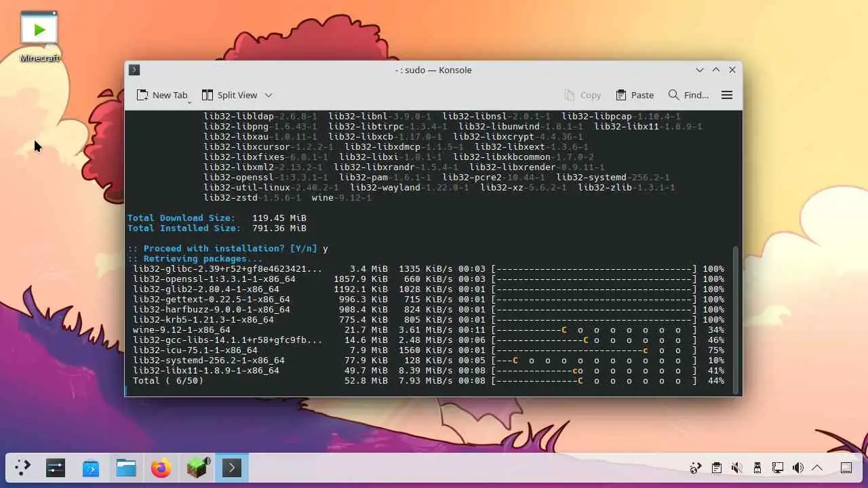
Task: Open the removable devices tray icon
Action: (x=757, y=468)
